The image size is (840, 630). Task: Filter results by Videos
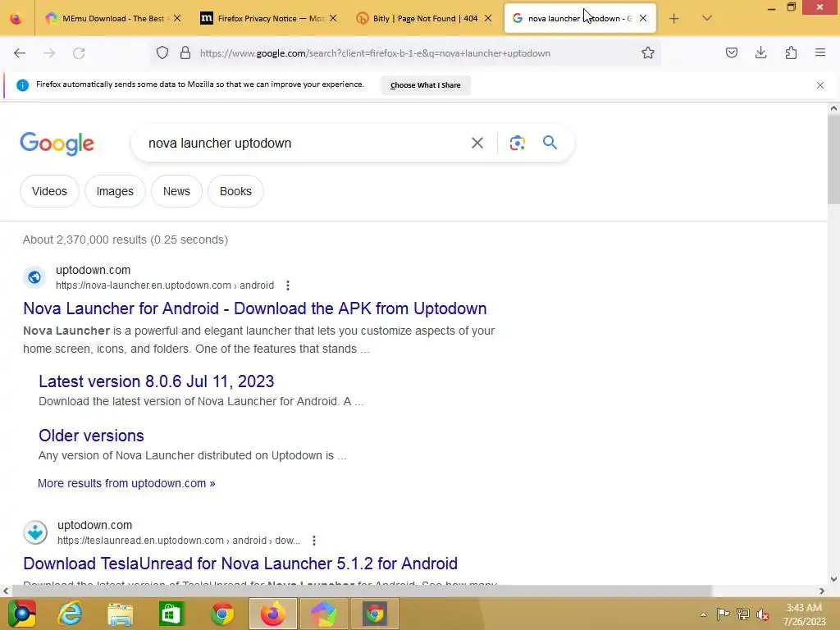(49, 191)
